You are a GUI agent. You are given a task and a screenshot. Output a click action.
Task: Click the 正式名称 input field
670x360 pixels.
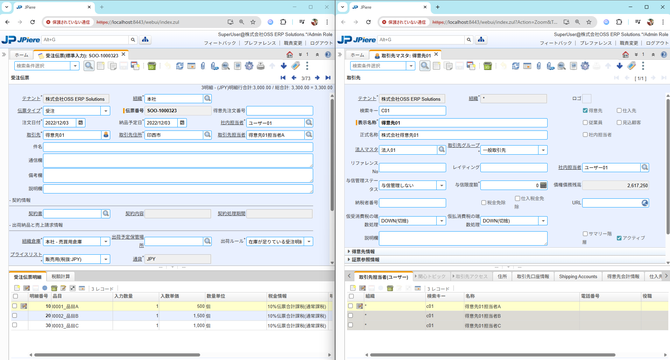pyautogui.click(x=463, y=135)
